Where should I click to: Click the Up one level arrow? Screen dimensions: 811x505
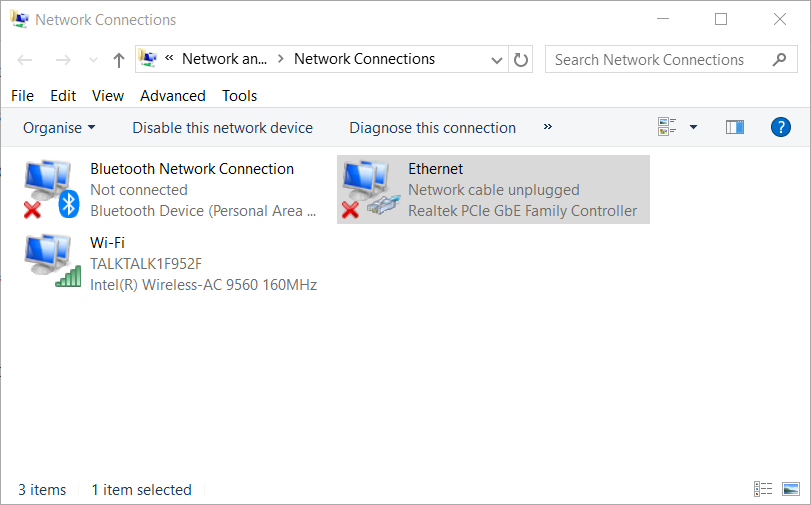(x=119, y=60)
